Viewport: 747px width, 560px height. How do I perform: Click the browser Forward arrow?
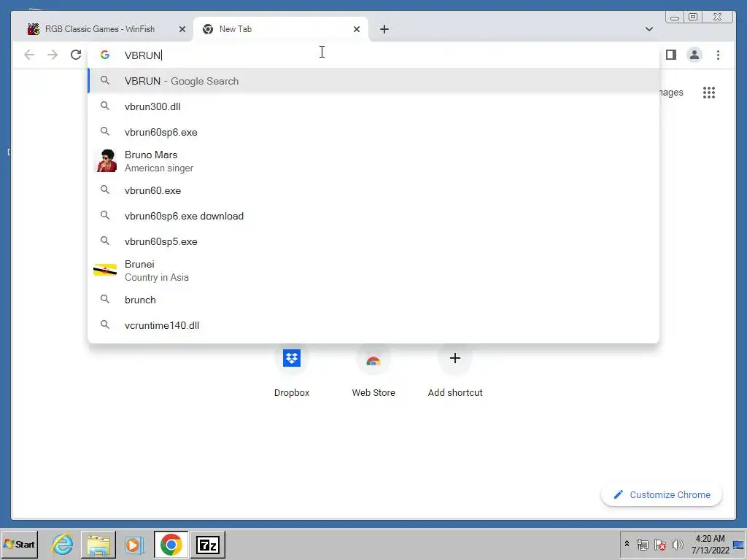53,55
